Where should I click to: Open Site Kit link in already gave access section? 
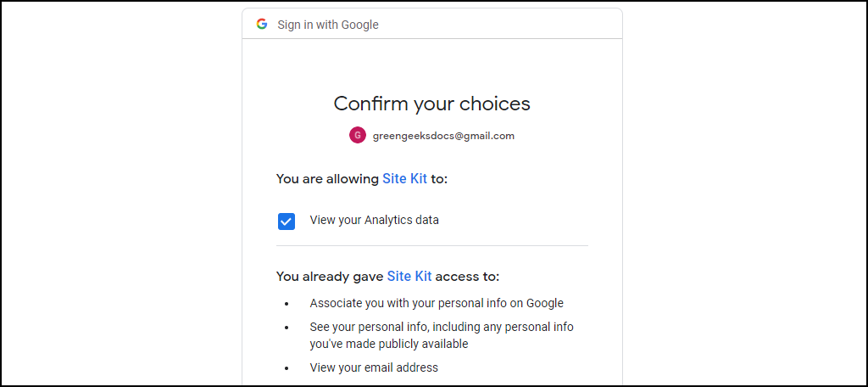tap(409, 276)
